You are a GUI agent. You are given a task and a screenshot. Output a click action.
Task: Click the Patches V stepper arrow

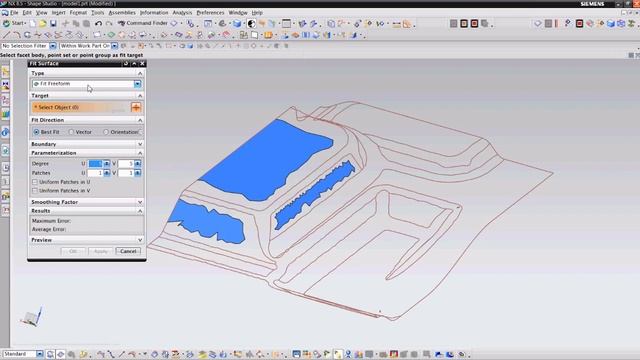click(x=138, y=173)
